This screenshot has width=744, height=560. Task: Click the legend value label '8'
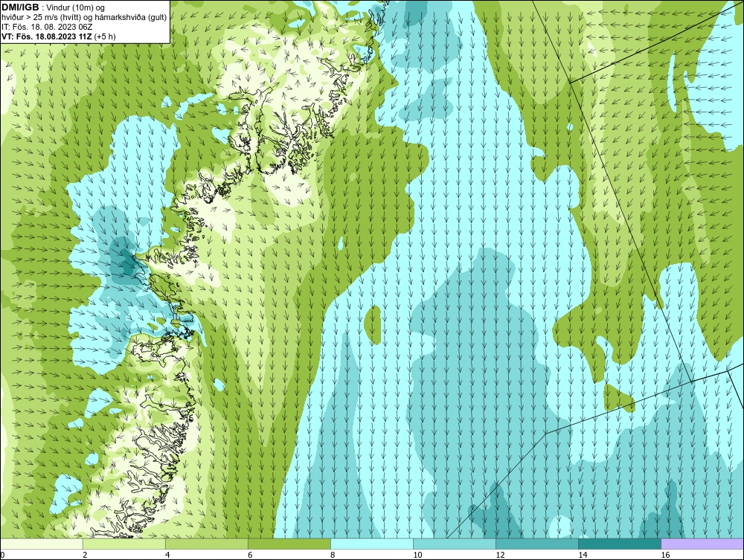[x=332, y=555]
